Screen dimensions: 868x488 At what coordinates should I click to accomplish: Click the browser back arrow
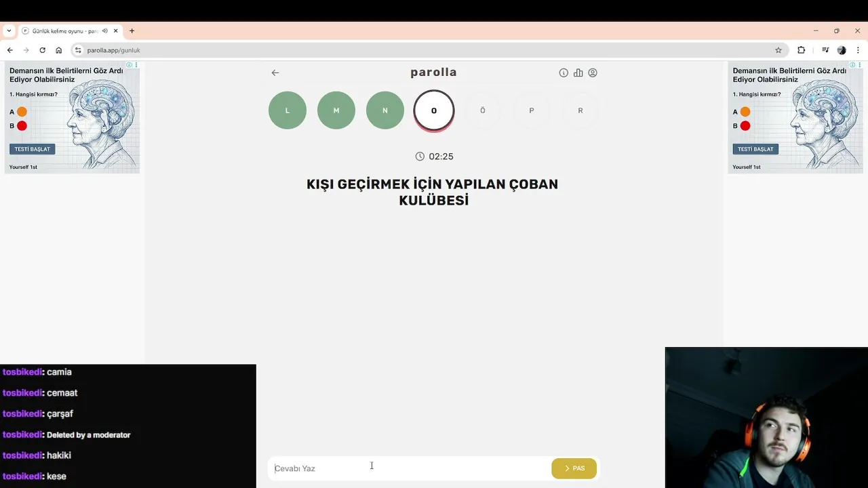pyautogui.click(x=9, y=50)
